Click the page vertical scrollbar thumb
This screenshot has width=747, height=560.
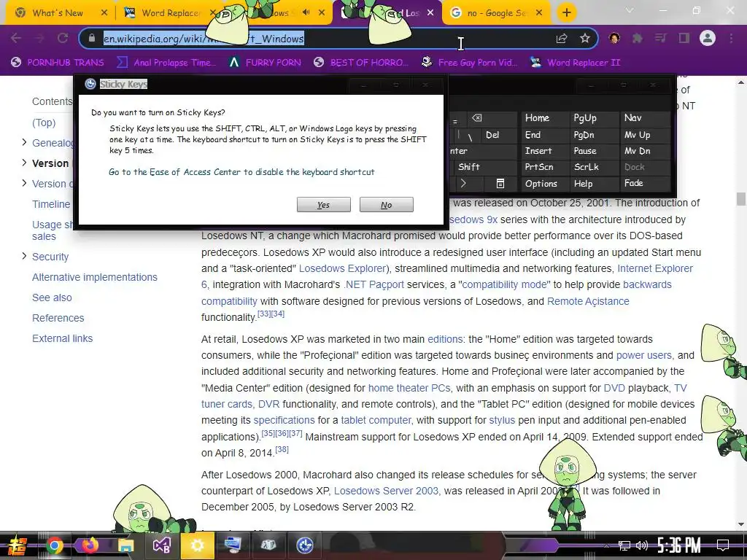tap(741, 198)
